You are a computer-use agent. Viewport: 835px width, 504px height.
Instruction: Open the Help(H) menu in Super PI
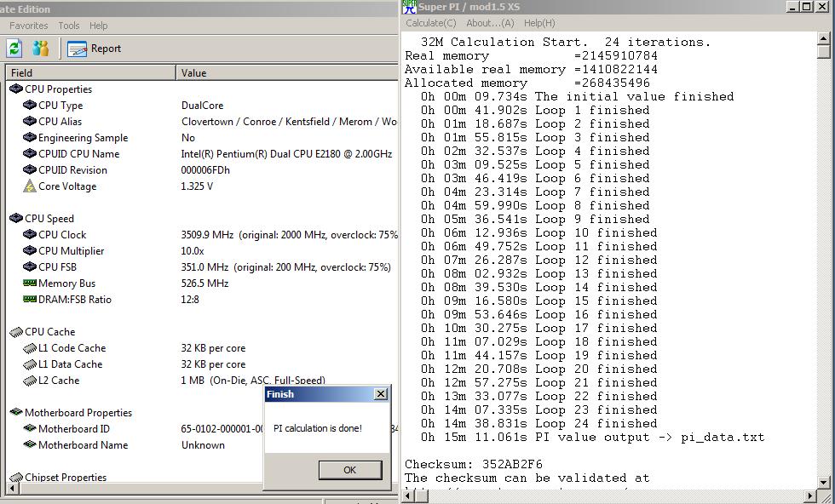click(x=539, y=23)
